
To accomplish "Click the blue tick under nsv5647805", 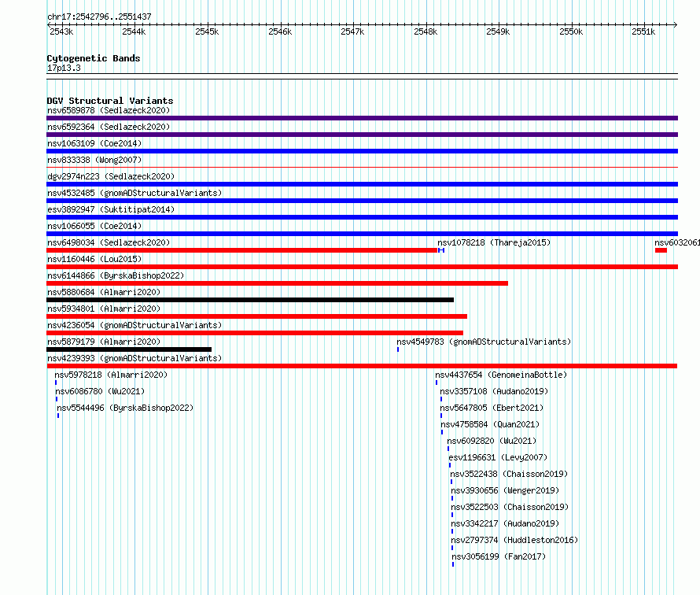I will (441, 416).
